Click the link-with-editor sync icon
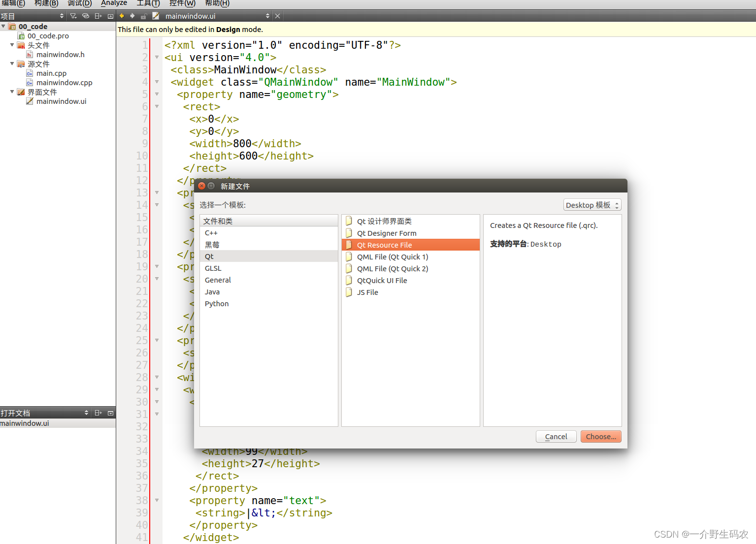 tap(85, 16)
